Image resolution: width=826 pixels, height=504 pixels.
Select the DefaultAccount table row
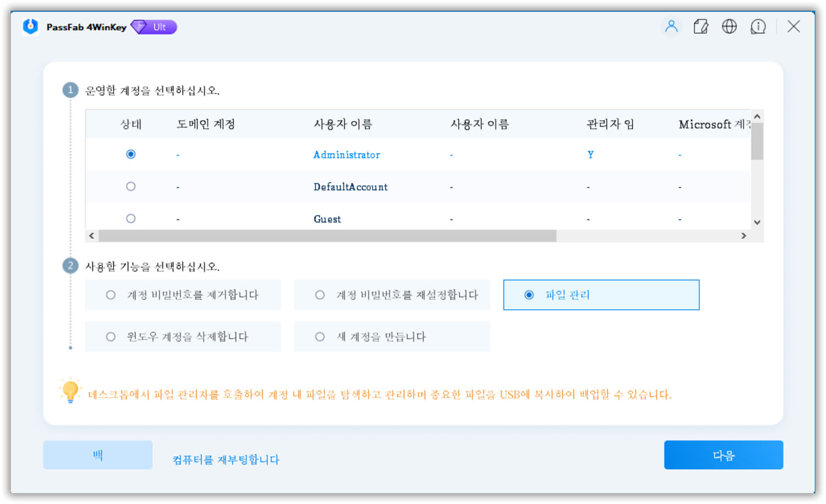351,187
